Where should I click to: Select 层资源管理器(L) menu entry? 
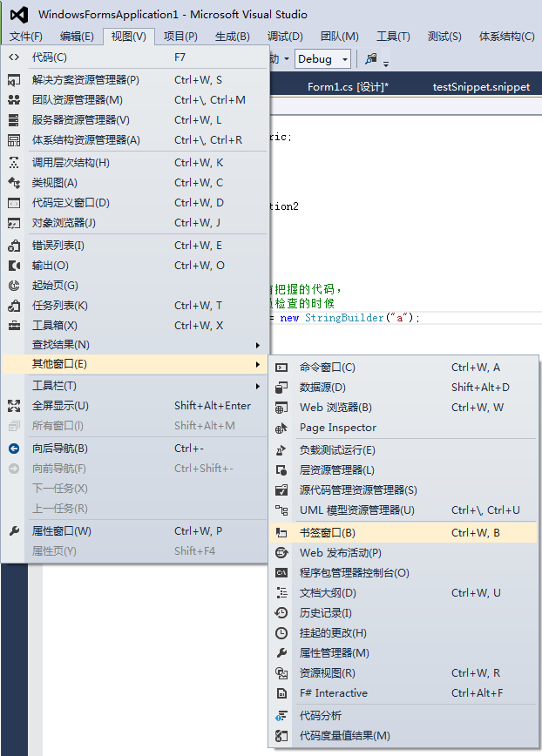pyautogui.click(x=403, y=470)
